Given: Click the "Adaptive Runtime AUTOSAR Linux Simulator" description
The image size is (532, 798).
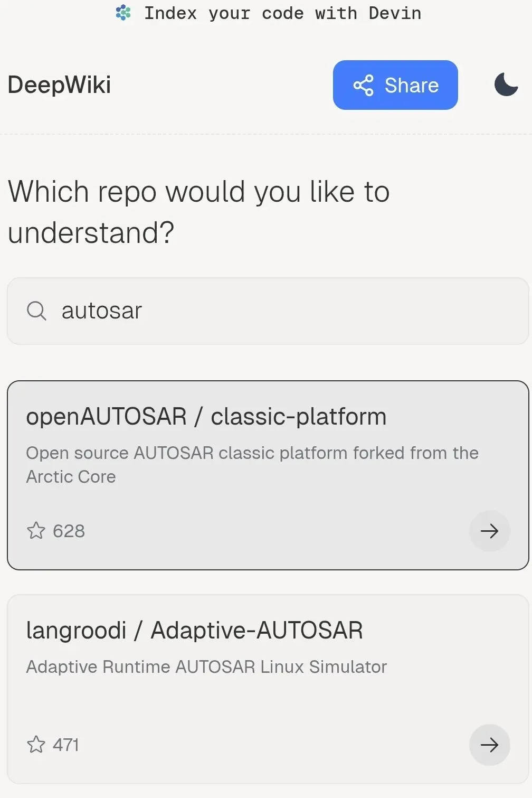Looking at the screenshot, I should pyautogui.click(x=206, y=666).
